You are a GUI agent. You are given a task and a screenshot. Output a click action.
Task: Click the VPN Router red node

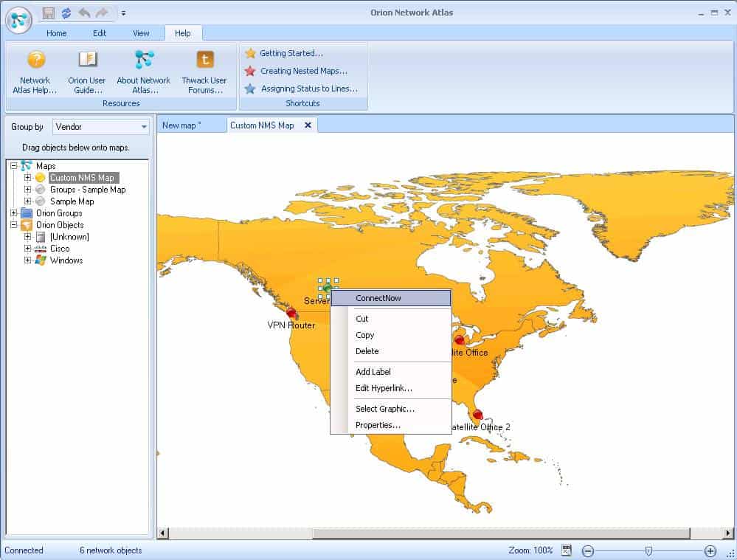point(291,313)
